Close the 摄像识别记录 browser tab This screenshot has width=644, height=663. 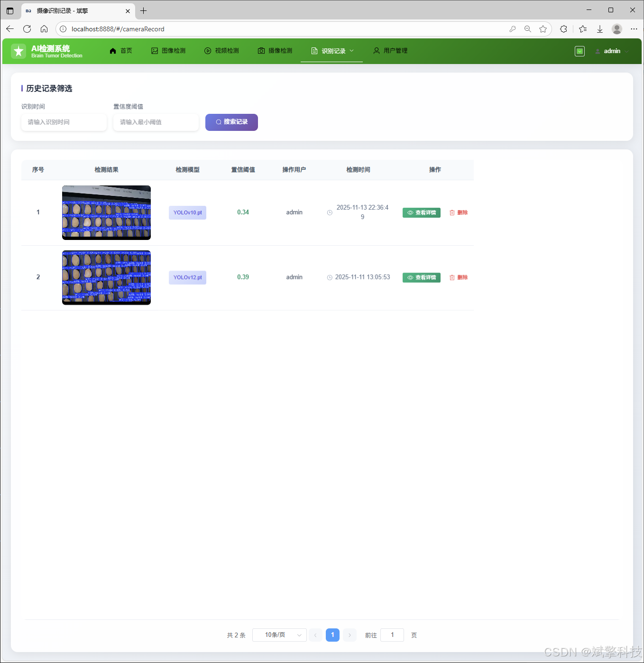(x=128, y=11)
